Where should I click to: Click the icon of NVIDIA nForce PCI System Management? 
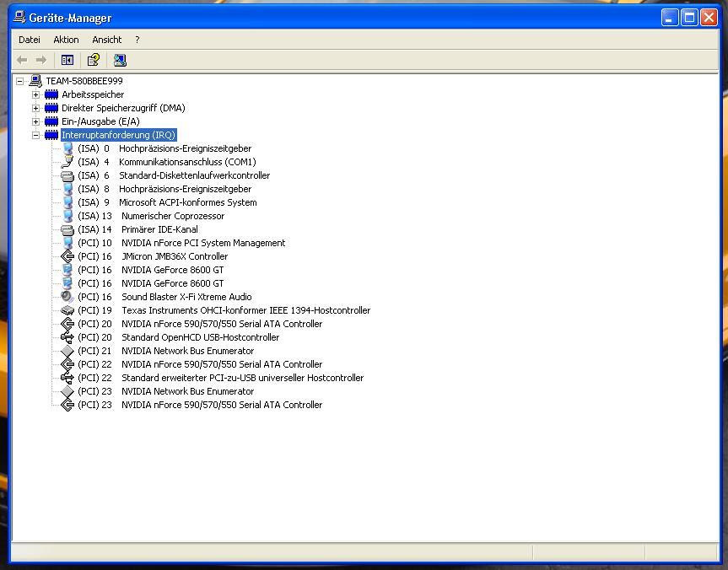[67, 243]
